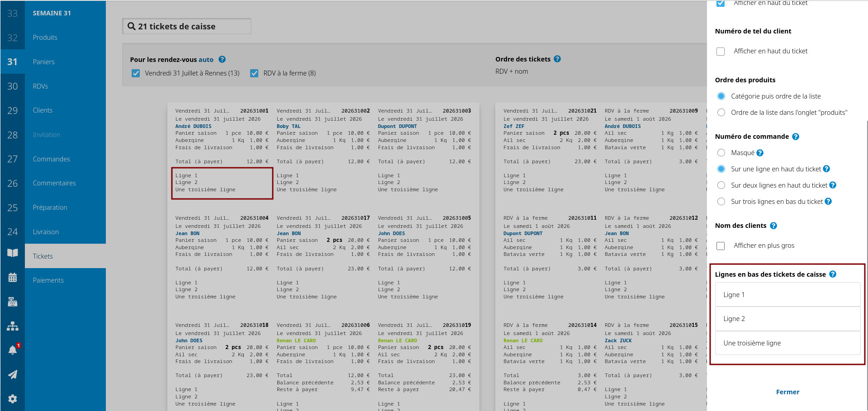This screenshot has width=868, height=411.
Task: Open settings gear icon in sidebar
Action: coord(13,399)
